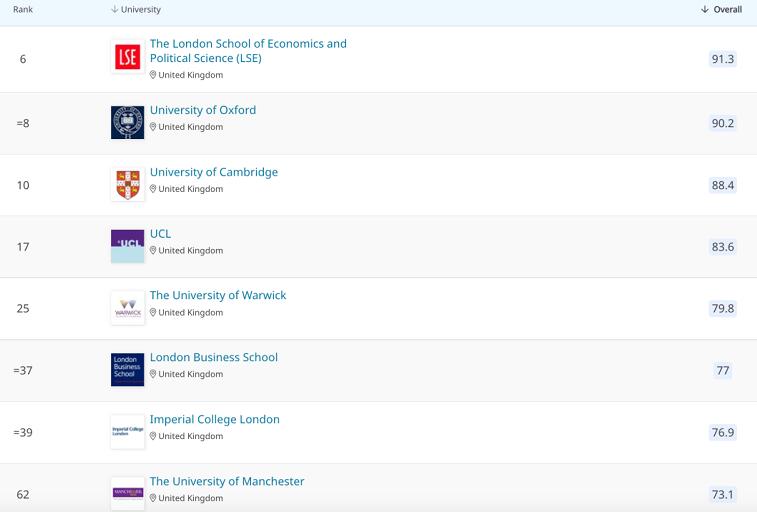Click the London Business School logo

coord(127,369)
